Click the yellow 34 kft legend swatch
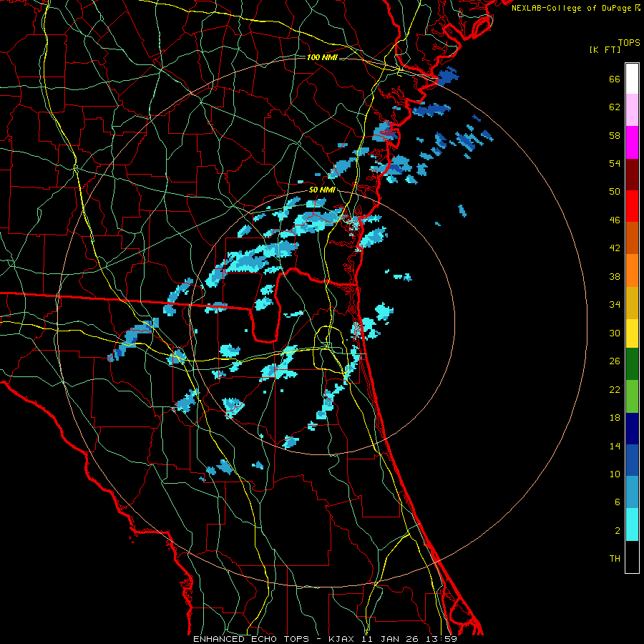Screen dimensions: 644x644 pos(632,333)
